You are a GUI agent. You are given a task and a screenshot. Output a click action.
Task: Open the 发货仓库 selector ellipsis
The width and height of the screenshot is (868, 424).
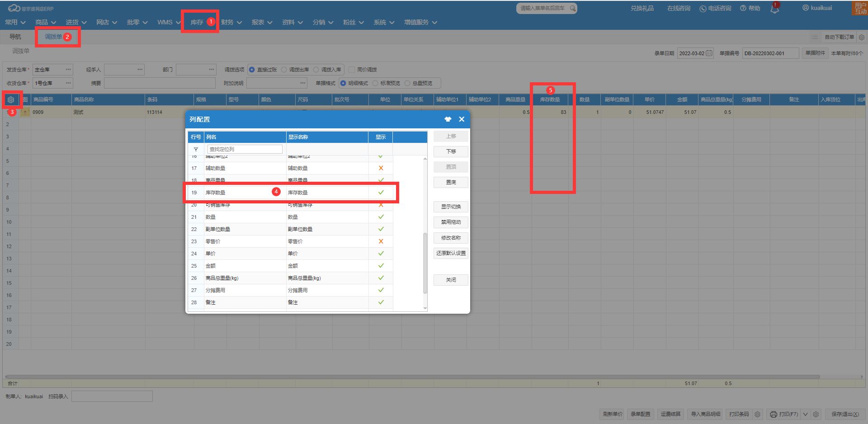(x=68, y=70)
